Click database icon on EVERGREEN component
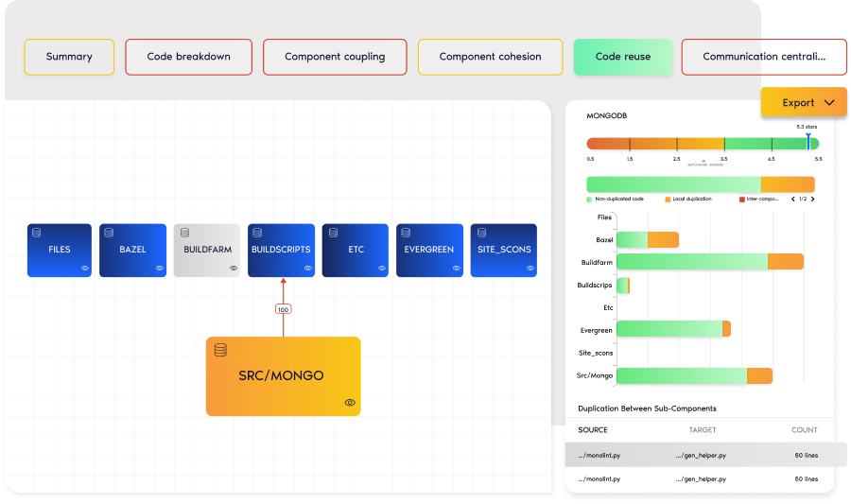Viewport: 851px width, 504px height. (406, 233)
